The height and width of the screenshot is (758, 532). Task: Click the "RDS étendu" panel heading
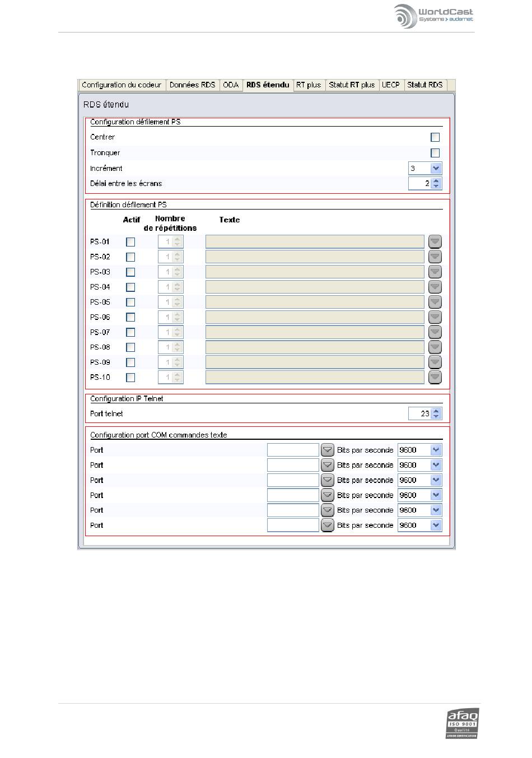pos(106,104)
